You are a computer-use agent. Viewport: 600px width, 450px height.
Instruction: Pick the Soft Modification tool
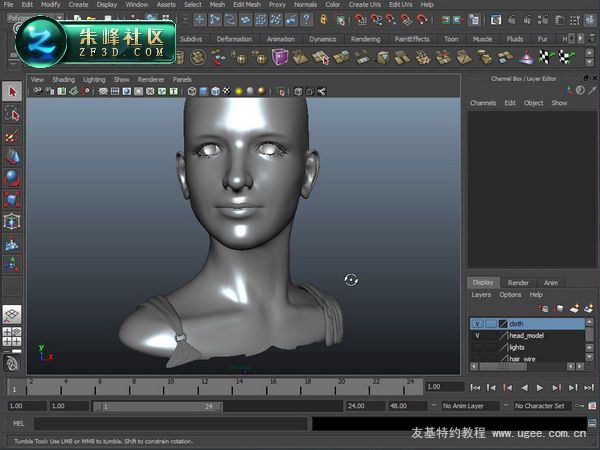coord(12,243)
